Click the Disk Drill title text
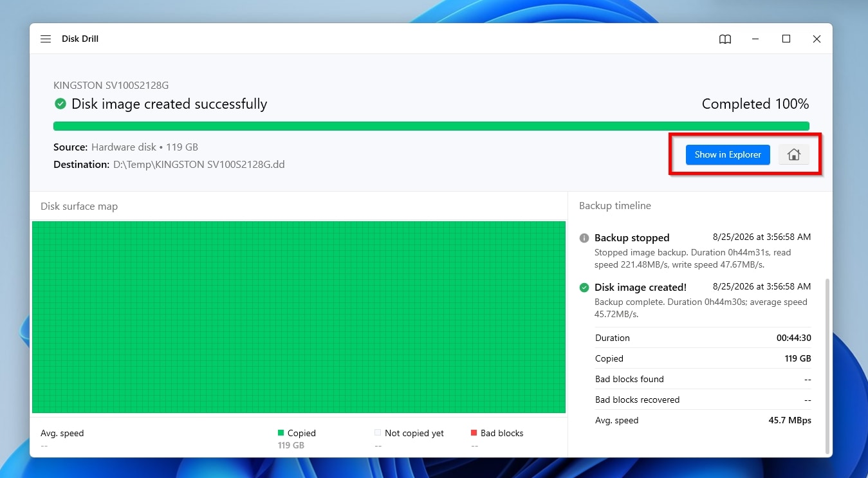This screenshot has height=478, width=868. [80, 39]
